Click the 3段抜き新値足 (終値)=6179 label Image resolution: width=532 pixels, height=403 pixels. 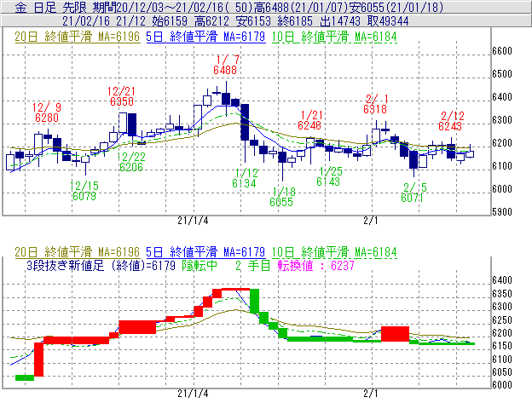tap(101, 265)
